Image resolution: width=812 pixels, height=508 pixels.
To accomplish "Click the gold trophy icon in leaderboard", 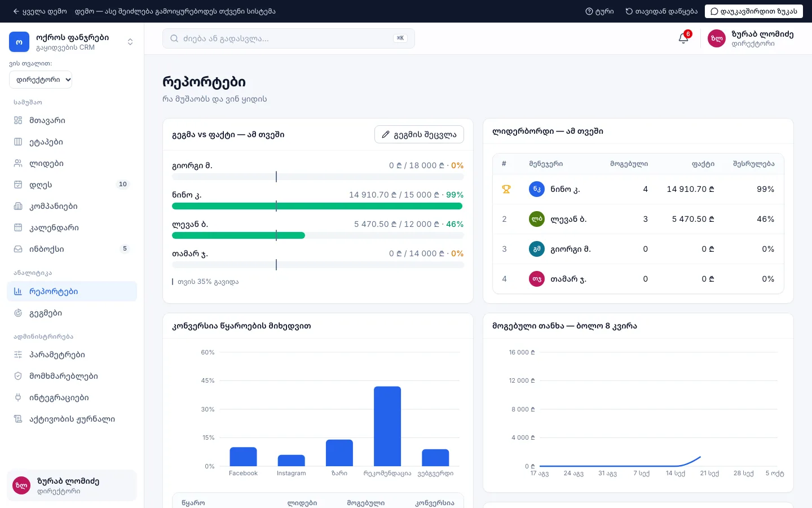I will (506, 189).
